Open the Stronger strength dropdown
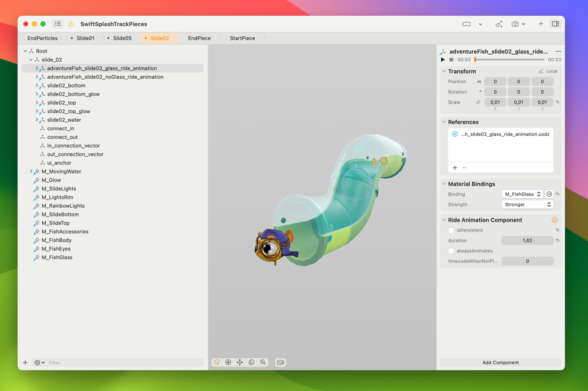Viewport: 588px width, 391px height. [527, 205]
